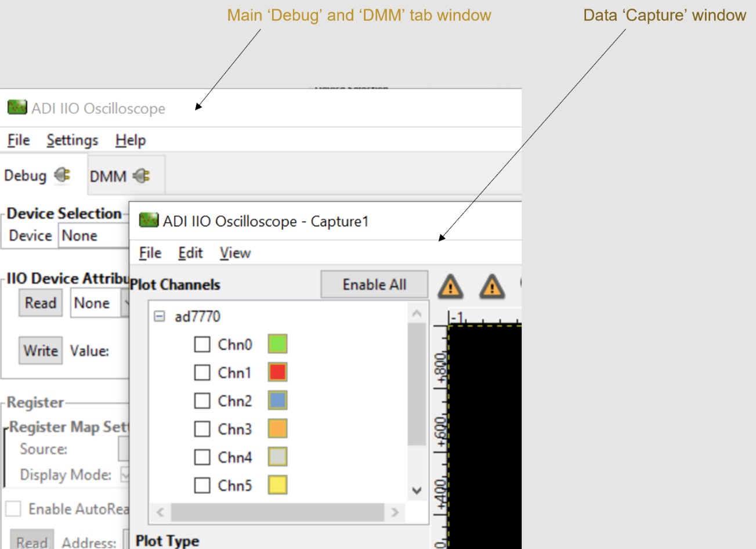This screenshot has width=756, height=549.
Task: Enable the Chn1 channel checkbox
Action: (x=202, y=372)
